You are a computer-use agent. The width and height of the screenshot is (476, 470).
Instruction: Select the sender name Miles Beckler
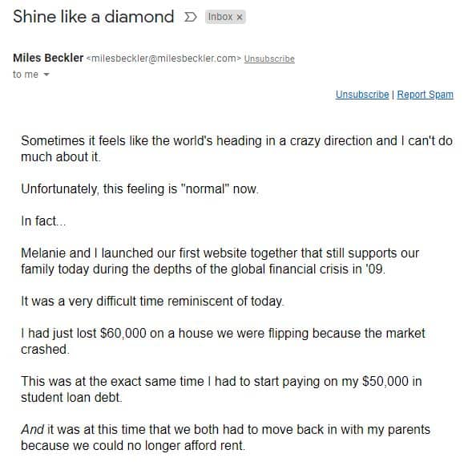click(x=48, y=58)
